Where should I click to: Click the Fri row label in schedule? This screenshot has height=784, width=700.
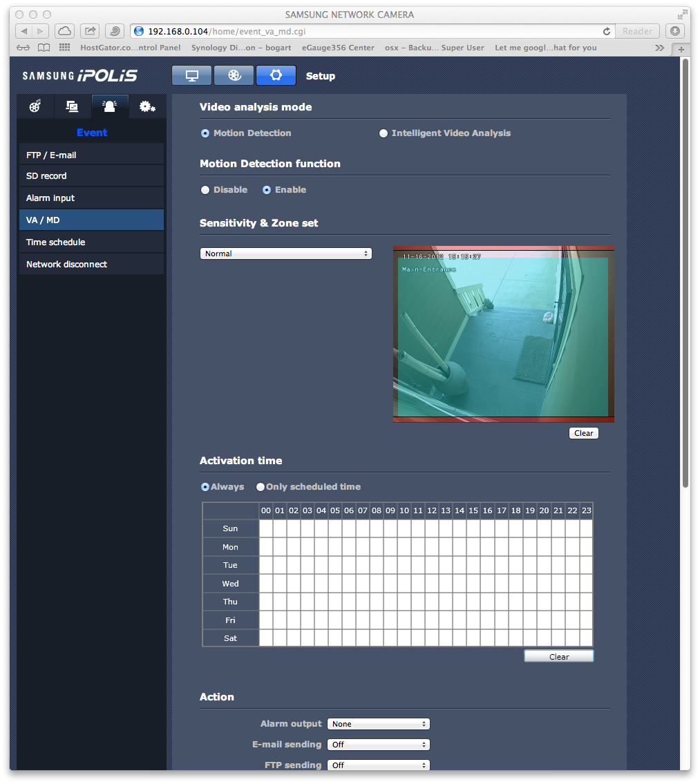point(231,620)
